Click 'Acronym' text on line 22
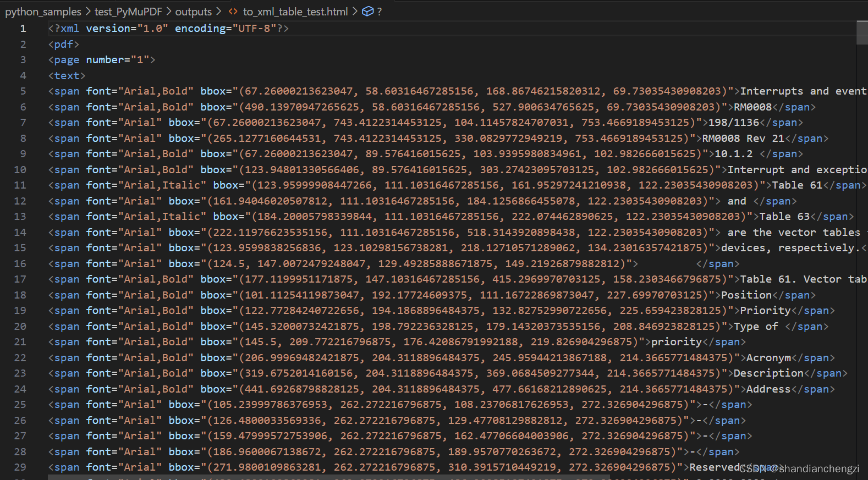Screen dimensions: 868x480 click(769, 358)
